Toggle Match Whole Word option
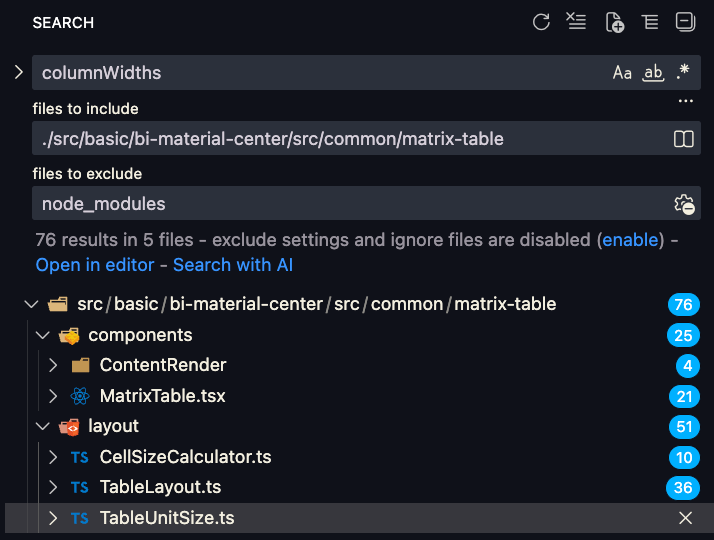The image size is (714, 540). coord(653,72)
